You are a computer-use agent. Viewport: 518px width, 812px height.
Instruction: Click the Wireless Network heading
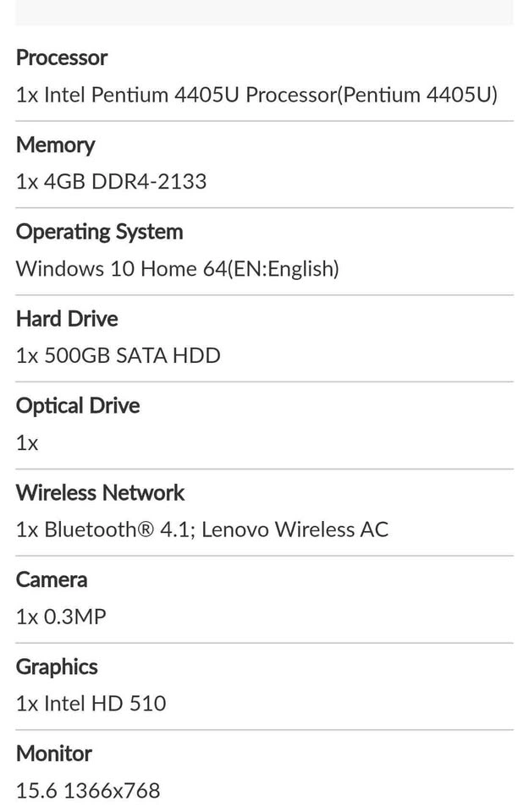tap(100, 492)
